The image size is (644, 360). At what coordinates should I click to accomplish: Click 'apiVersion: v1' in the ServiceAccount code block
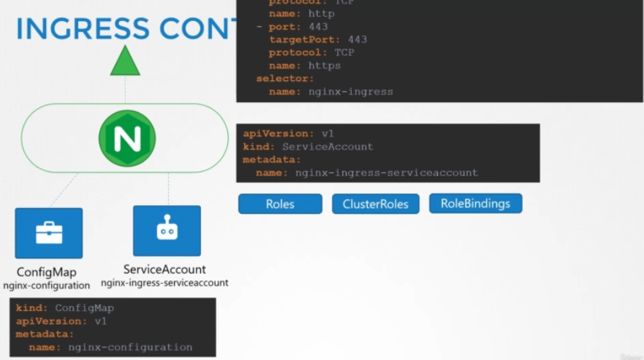[288, 134]
